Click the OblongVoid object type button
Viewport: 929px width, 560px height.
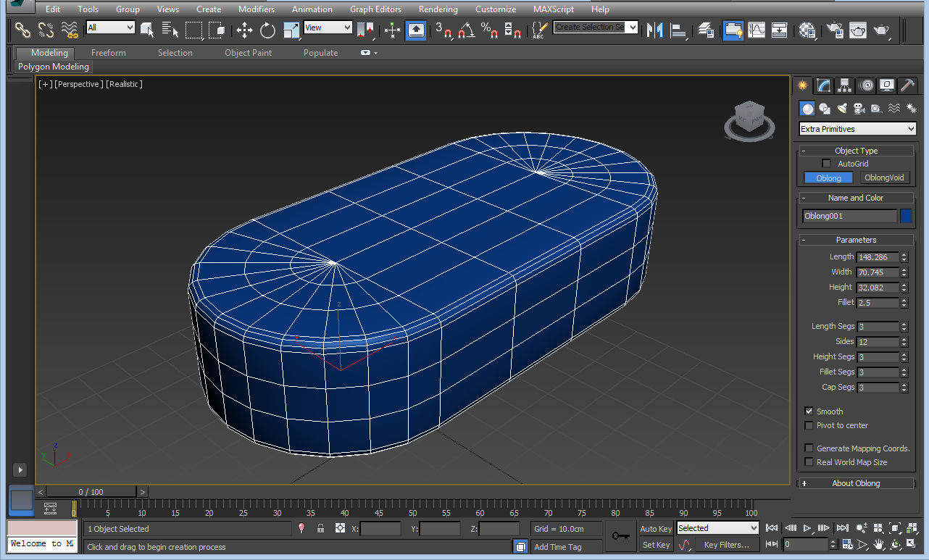[x=884, y=178]
